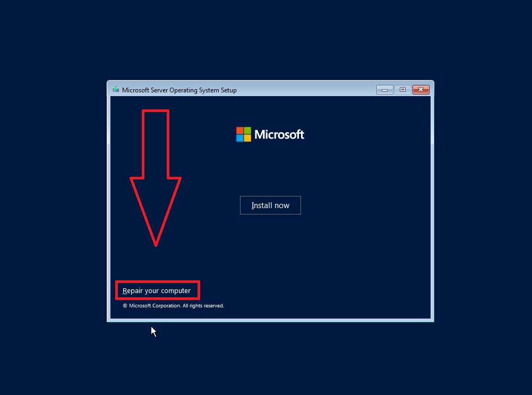This screenshot has width=532, height=395.
Task: Click the window title 'Microsoft Server Operating System Setup'
Action: click(x=179, y=90)
